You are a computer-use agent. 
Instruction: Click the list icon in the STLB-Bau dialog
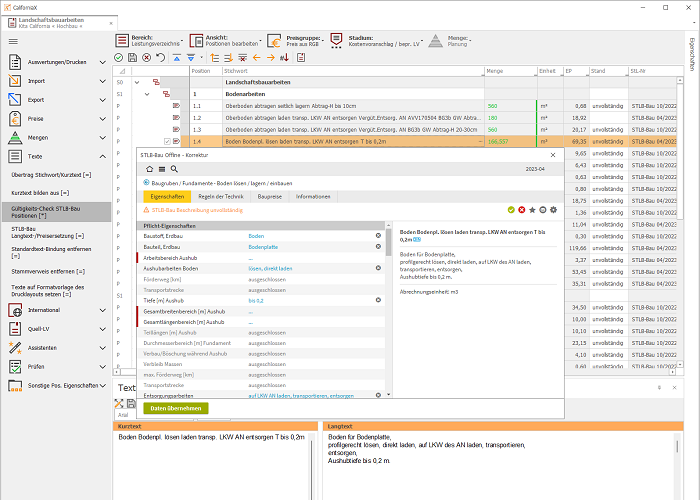click(162, 169)
